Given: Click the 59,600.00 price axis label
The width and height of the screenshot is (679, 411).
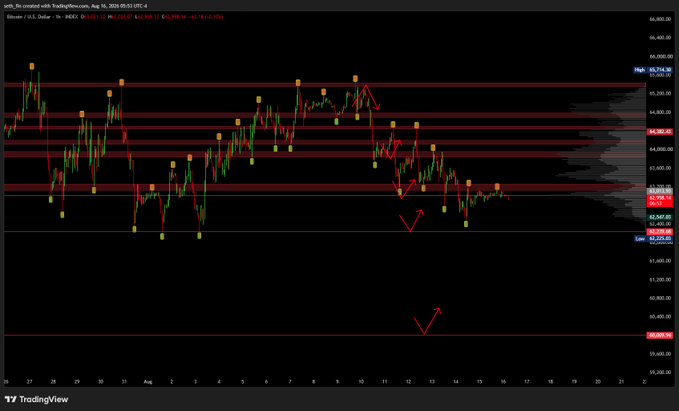Looking at the screenshot, I should point(661,353).
